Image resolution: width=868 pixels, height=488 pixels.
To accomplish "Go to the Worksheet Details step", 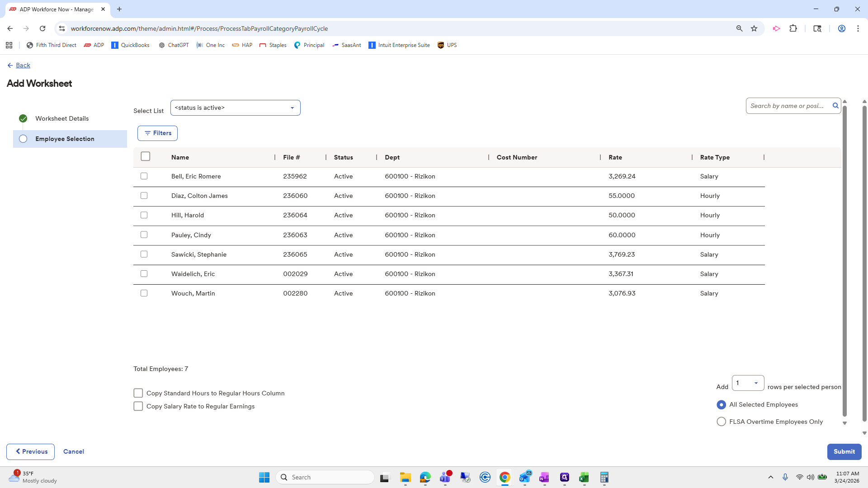I will (x=62, y=118).
